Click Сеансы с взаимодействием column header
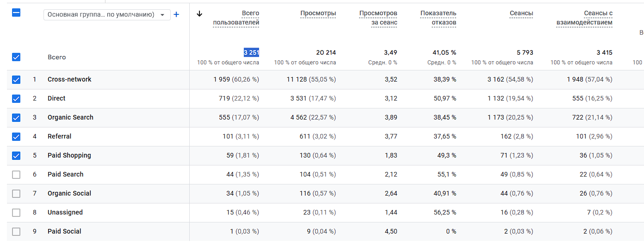 [584, 18]
